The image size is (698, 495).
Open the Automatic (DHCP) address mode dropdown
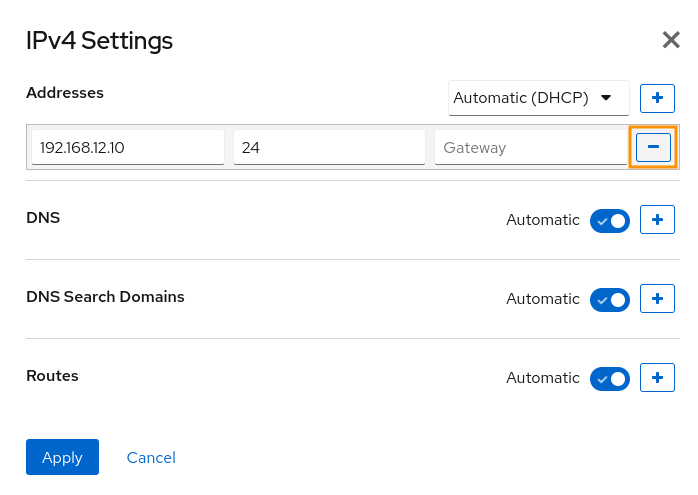tap(539, 98)
